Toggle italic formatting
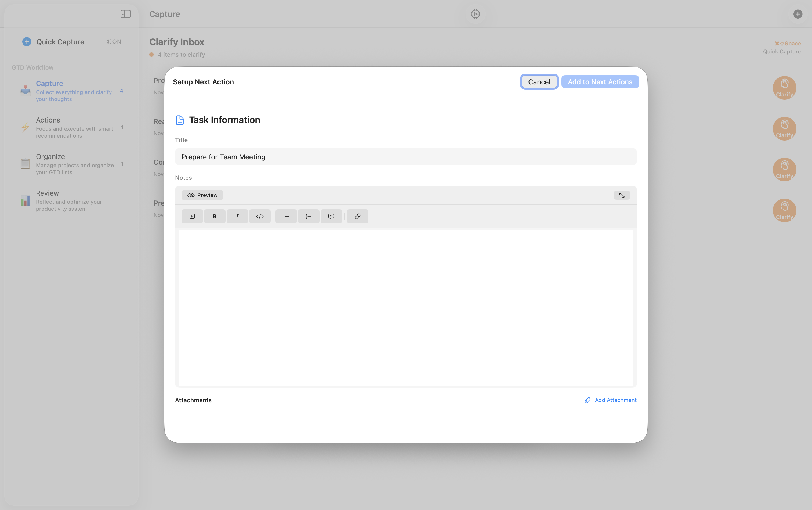The width and height of the screenshot is (812, 510). [x=237, y=216]
